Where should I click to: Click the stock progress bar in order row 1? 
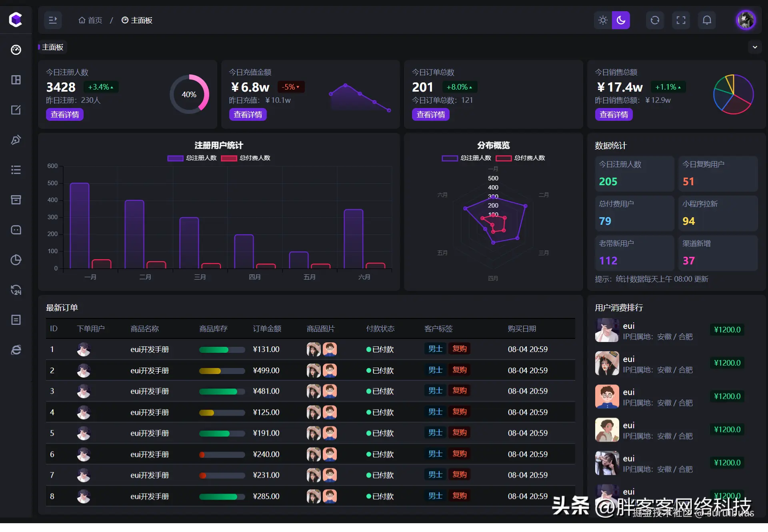[x=222, y=350]
